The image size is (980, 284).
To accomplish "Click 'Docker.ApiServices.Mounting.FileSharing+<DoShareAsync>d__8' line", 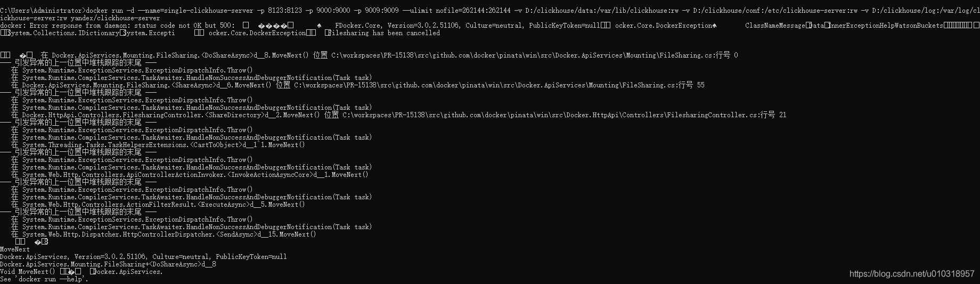I will [108, 264].
